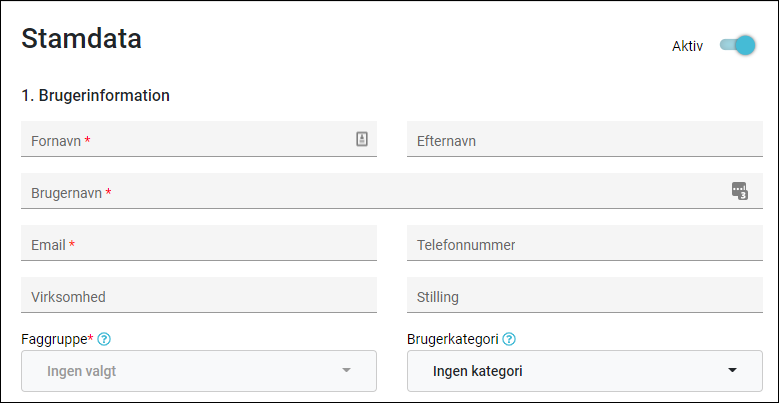
Task: Click the Aktiv label text
Action: coord(688,46)
